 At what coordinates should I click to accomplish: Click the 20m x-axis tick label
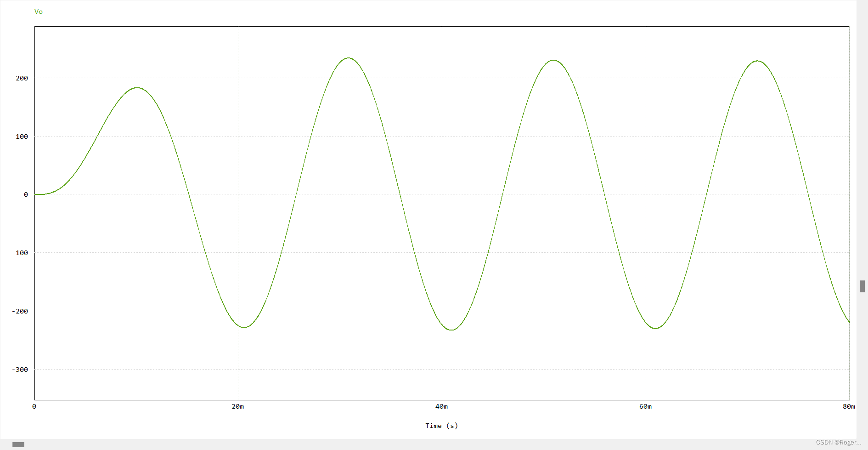click(238, 406)
